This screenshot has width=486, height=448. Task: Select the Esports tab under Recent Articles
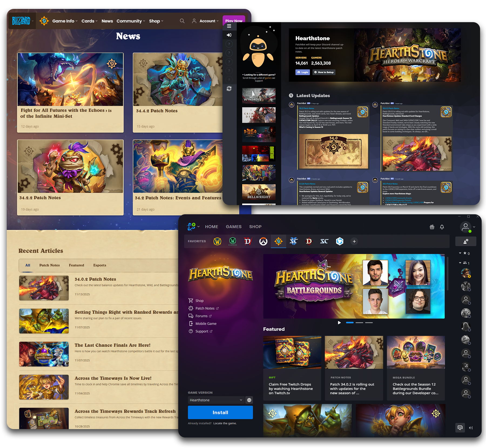point(100,265)
